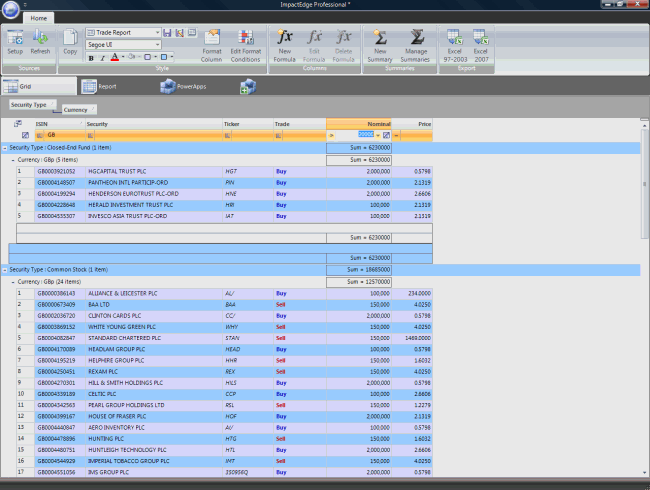Image resolution: width=650 pixels, height=490 pixels.
Task: Open the Trade Report style dropdown
Action: pyautogui.click(x=158, y=32)
